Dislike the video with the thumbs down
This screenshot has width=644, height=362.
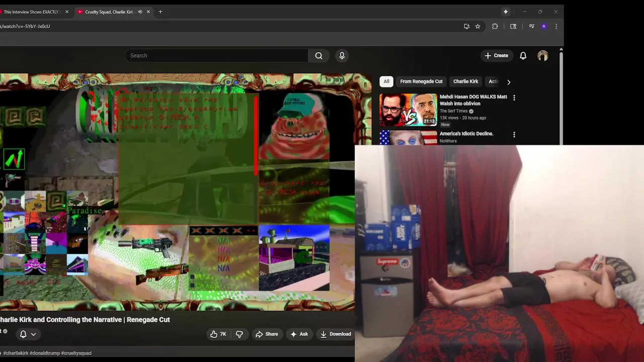(239, 334)
